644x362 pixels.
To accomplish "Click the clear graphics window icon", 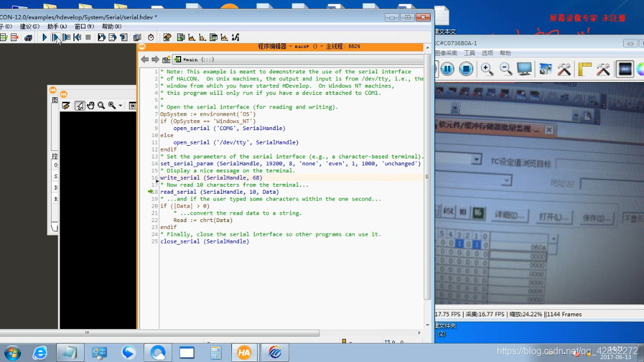I will click(66, 105).
